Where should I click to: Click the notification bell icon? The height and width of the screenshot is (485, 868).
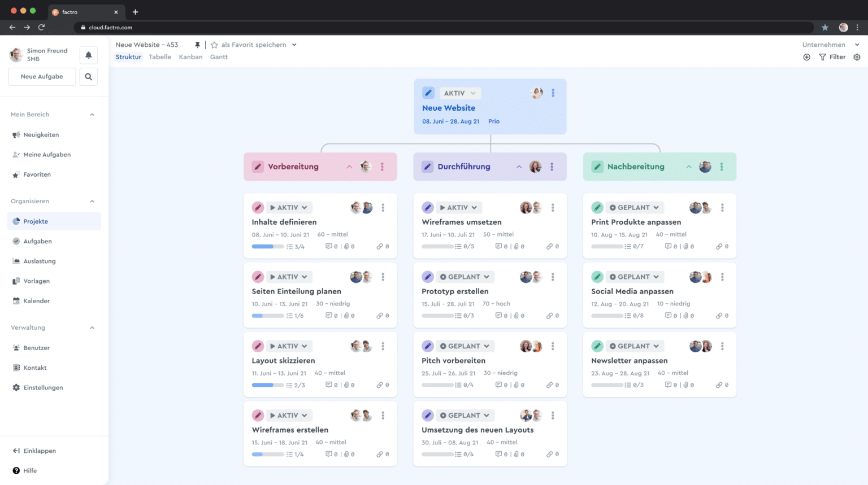pos(88,54)
